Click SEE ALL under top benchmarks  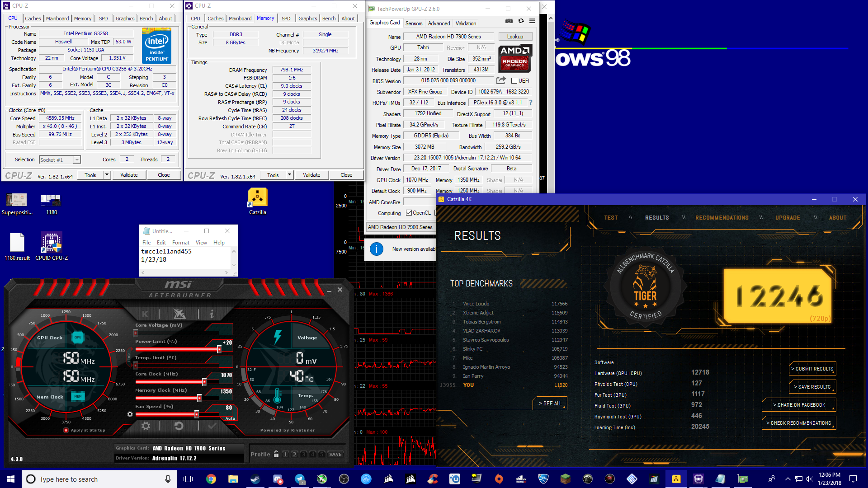click(x=550, y=404)
